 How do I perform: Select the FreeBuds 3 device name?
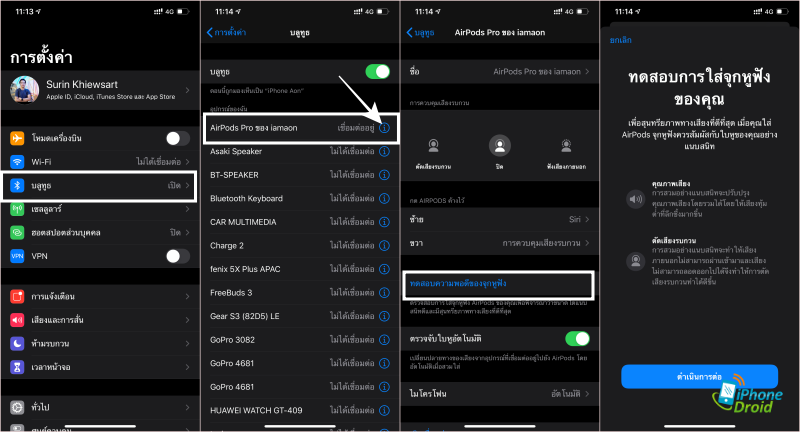point(231,293)
